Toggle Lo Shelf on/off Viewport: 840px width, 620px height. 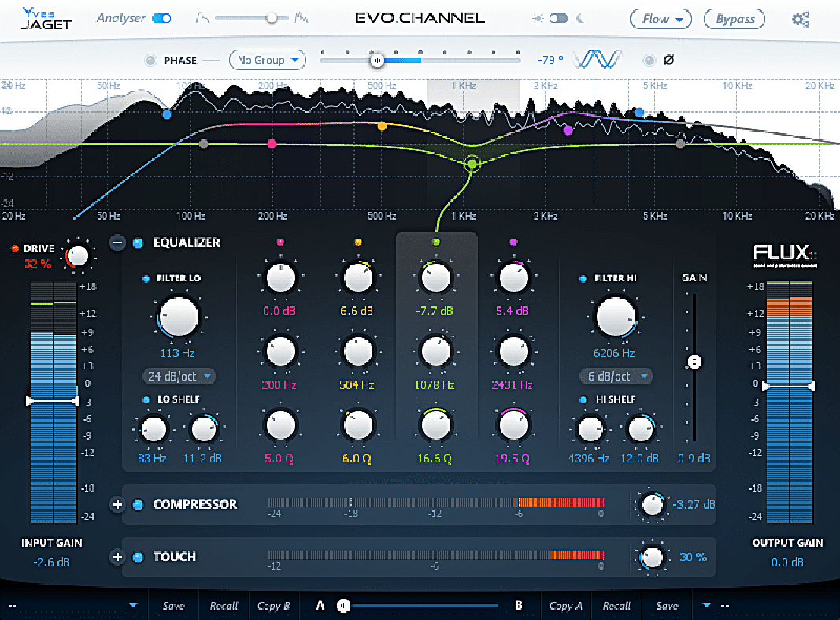(x=146, y=399)
